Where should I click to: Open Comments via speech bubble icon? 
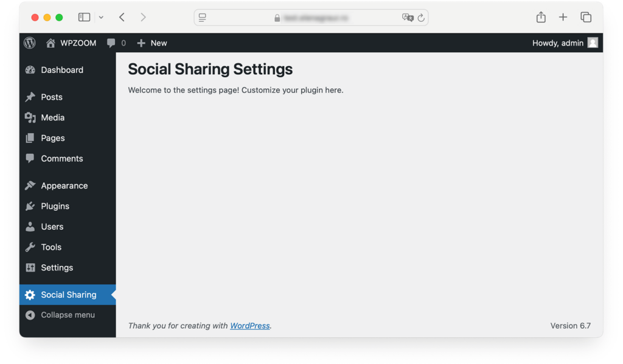pyautogui.click(x=30, y=159)
